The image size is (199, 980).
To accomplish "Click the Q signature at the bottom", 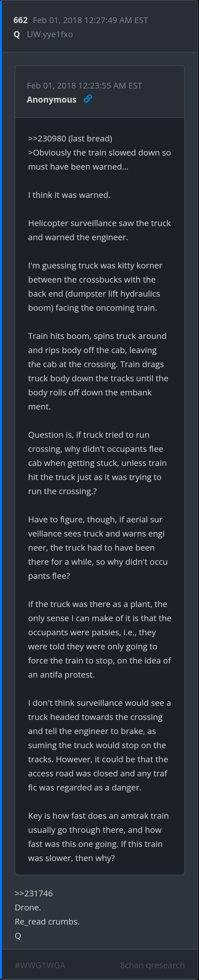I will click(x=18, y=935).
